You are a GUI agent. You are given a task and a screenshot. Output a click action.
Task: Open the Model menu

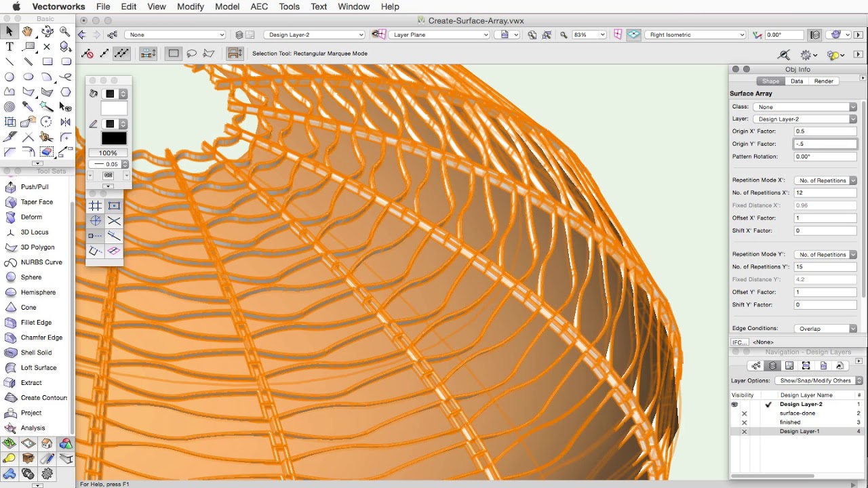tap(227, 7)
